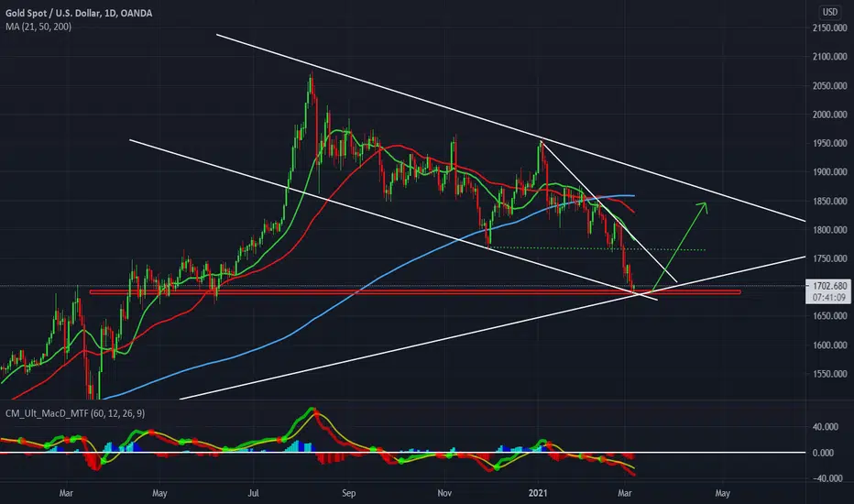The image size is (854, 504).
Task: Click the 1800.000 price axis label
Action: [829, 230]
